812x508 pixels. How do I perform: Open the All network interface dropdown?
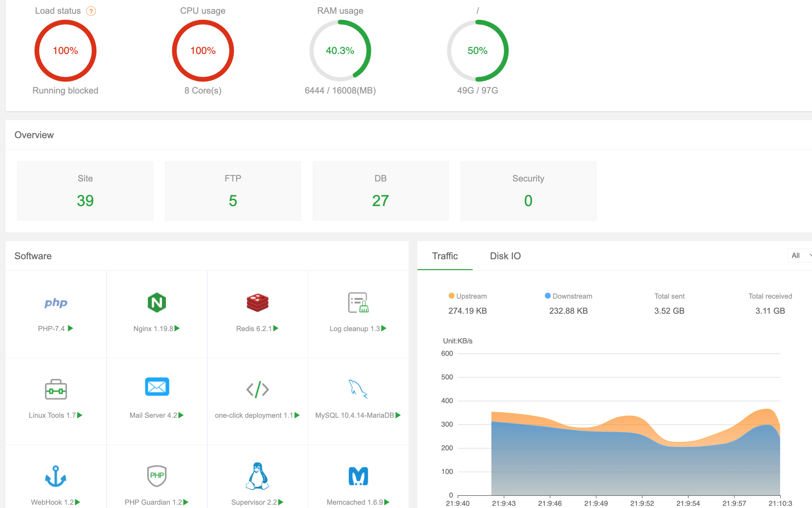[800, 255]
